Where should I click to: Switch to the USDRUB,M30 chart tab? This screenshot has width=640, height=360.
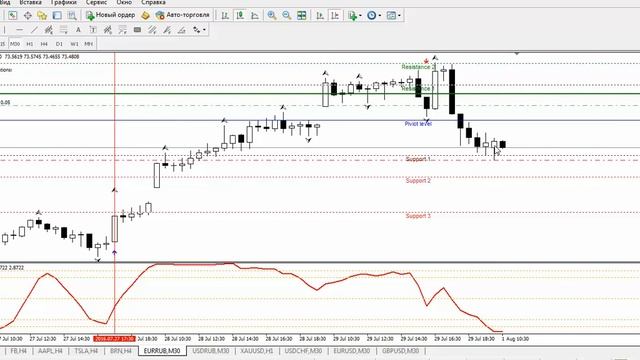[x=211, y=351]
